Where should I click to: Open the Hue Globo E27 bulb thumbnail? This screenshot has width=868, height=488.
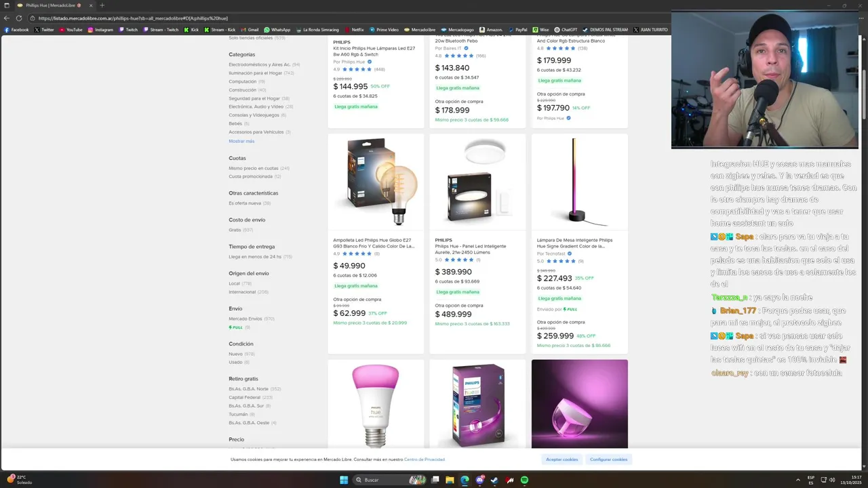[x=376, y=182]
